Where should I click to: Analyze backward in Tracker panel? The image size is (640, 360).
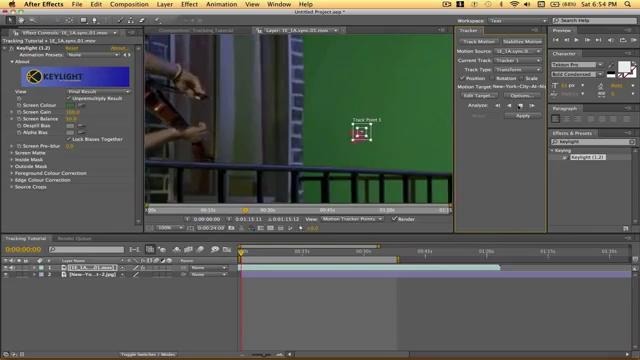(509, 106)
